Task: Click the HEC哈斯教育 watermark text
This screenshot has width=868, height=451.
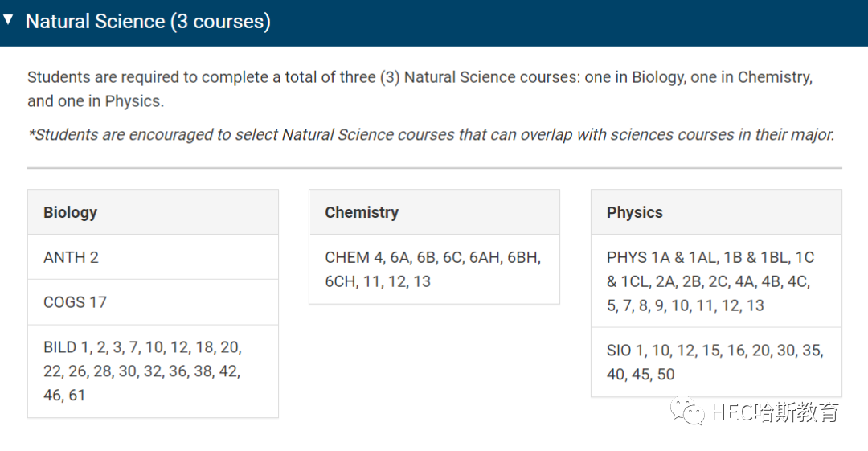Action: [775, 412]
